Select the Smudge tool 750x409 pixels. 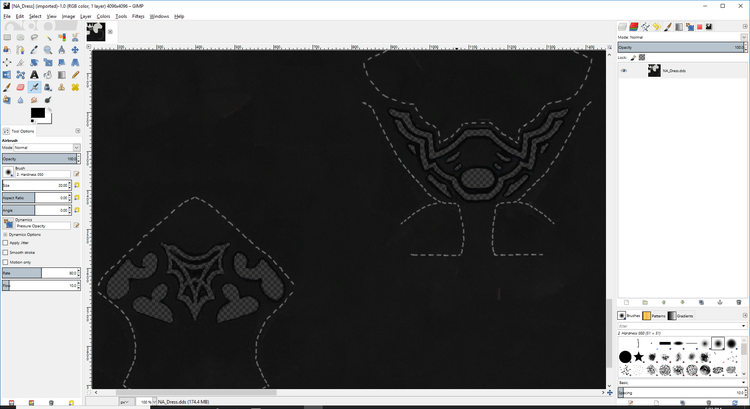[34, 99]
